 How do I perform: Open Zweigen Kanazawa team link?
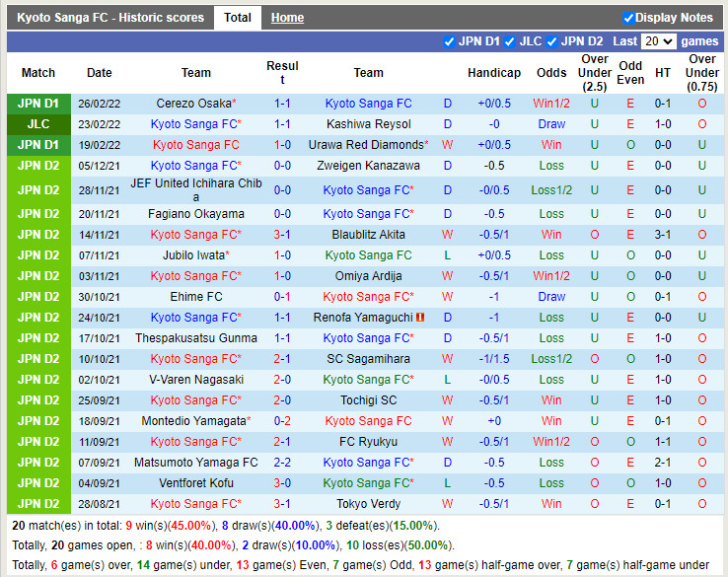click(368, 166)
